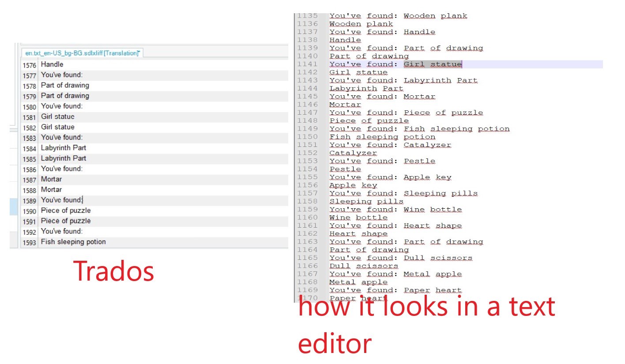This screenshot has height=364, width=625.
Task: Click text editor line 1166 'Dull scissors'
Action: [364, 266]
